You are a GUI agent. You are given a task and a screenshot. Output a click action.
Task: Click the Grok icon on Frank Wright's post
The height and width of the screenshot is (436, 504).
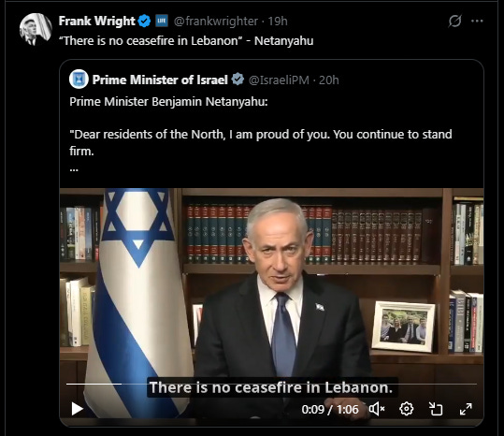pos(454,21)
